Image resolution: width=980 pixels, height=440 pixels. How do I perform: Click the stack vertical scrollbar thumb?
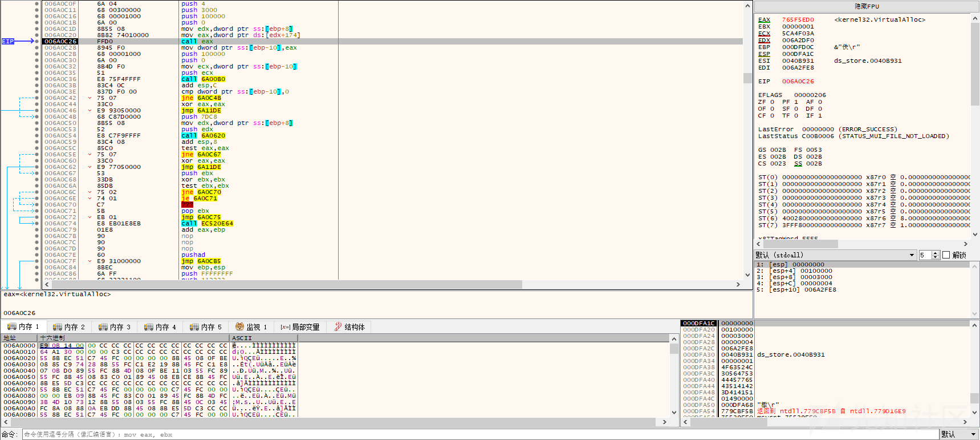(975, 398)
